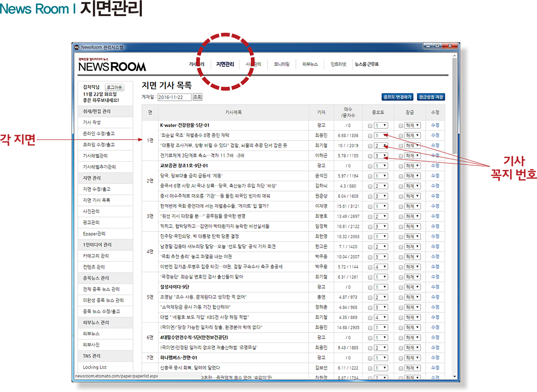537x392 pixels.
Task: Click 수정 link for reporter 임정혁's article
Action: (435, 226)
